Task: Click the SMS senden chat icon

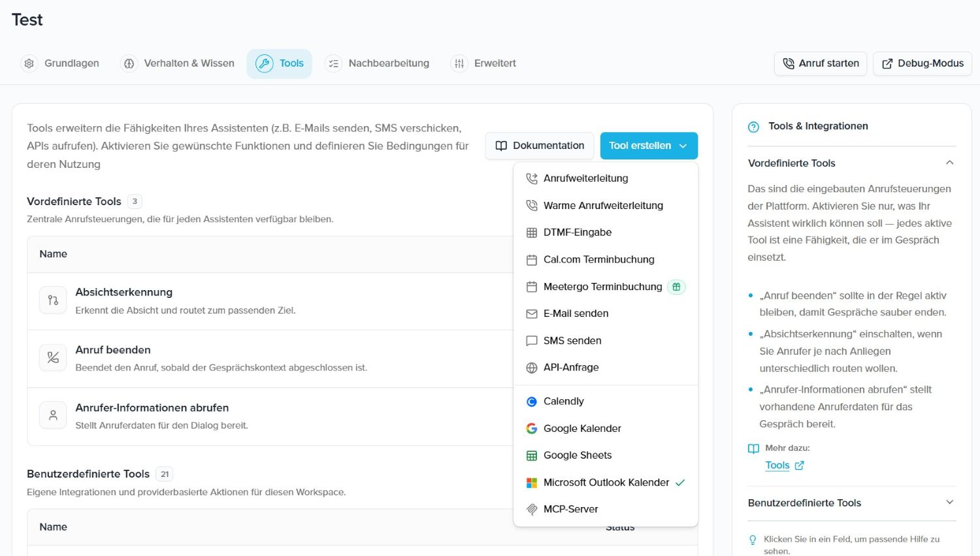Action: [532, 341]
